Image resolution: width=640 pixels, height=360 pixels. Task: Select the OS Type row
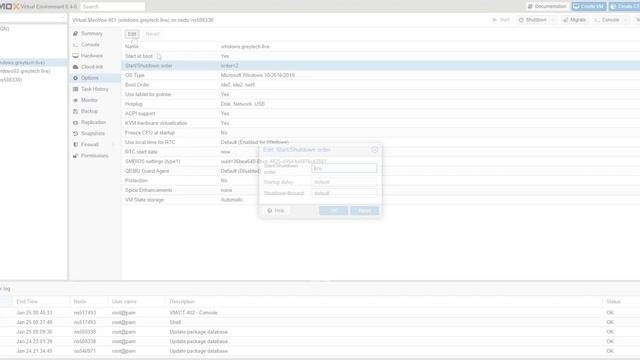380,75
